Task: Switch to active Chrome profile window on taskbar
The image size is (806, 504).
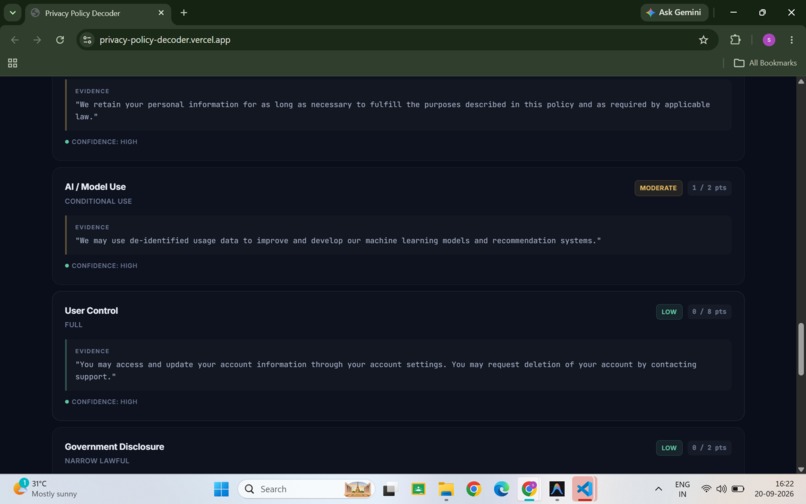Action: 529,489
